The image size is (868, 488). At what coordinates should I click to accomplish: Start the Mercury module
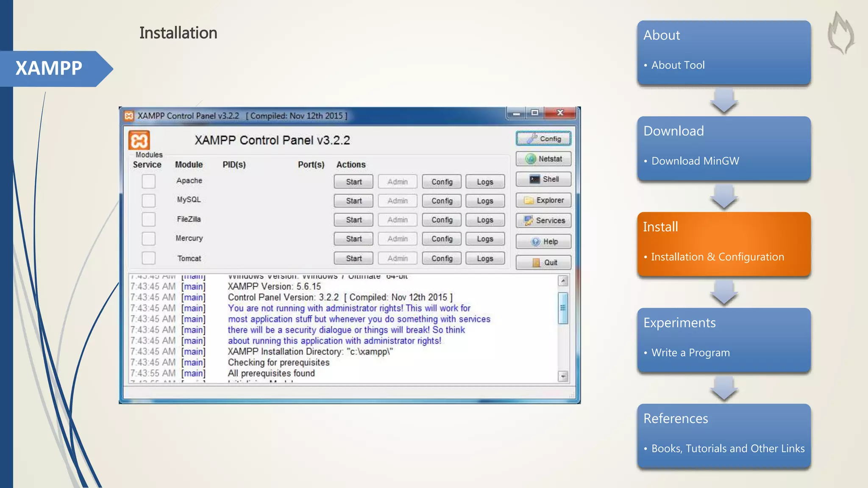pos(353,239)
